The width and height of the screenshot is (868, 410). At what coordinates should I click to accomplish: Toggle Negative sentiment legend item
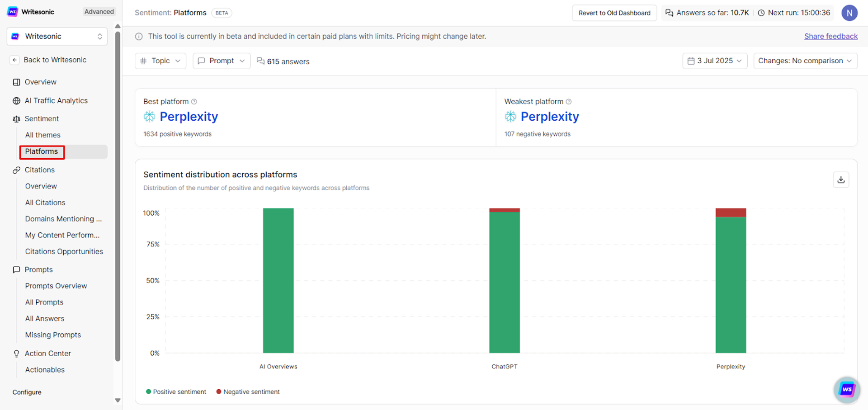tap(248, 392)
